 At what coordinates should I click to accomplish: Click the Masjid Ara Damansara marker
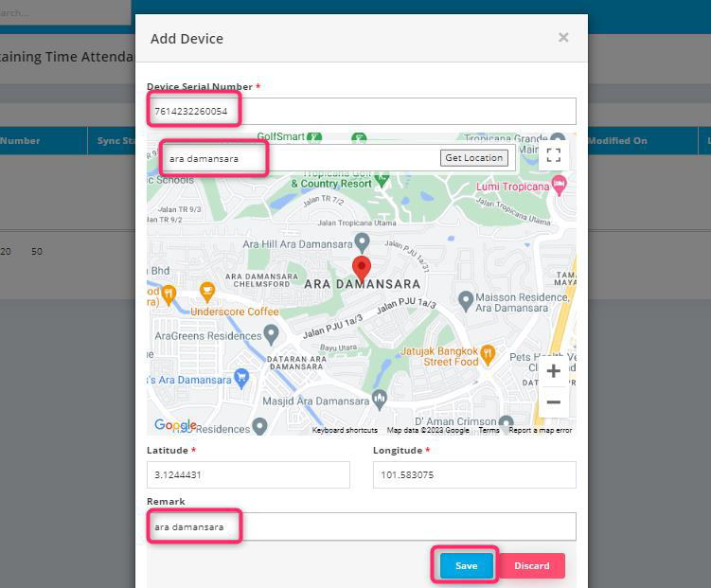pyautogui.click(x=379, y=400)
